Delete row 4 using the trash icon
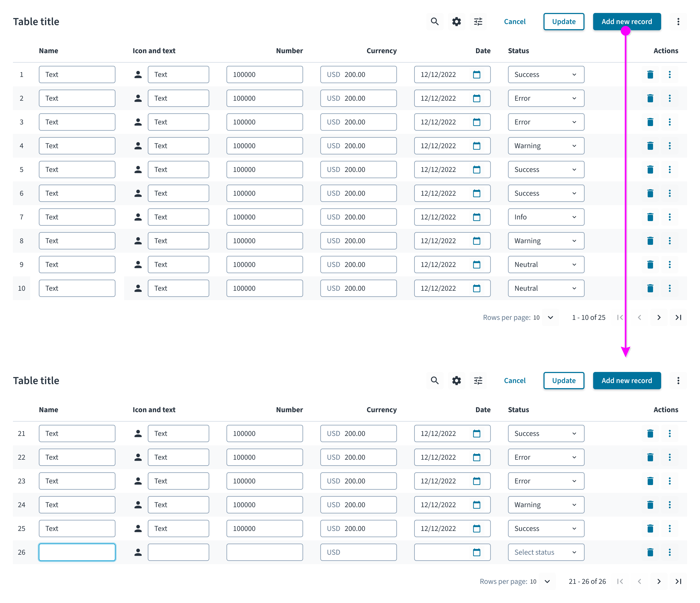The width and height of the screenshot is (700, 603). click(x=650, y=146)
